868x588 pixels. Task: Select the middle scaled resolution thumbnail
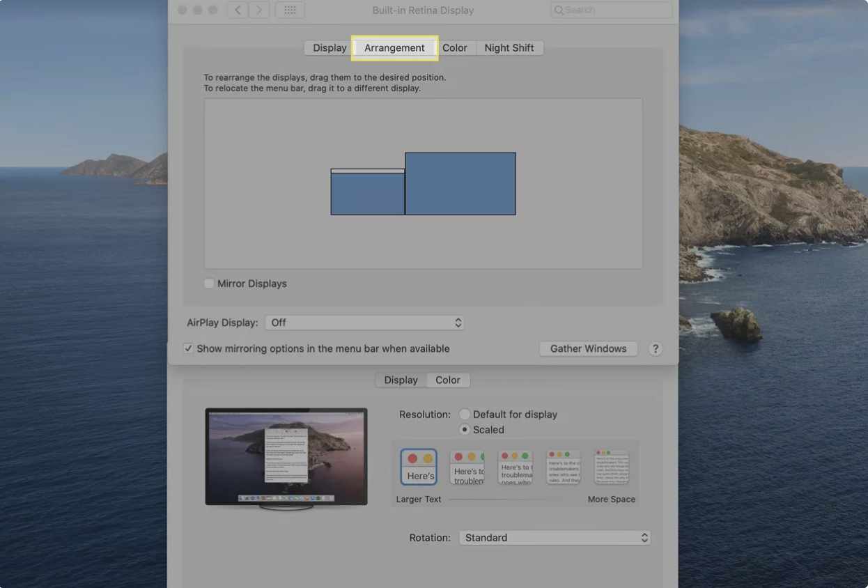[x=516, y=467]
